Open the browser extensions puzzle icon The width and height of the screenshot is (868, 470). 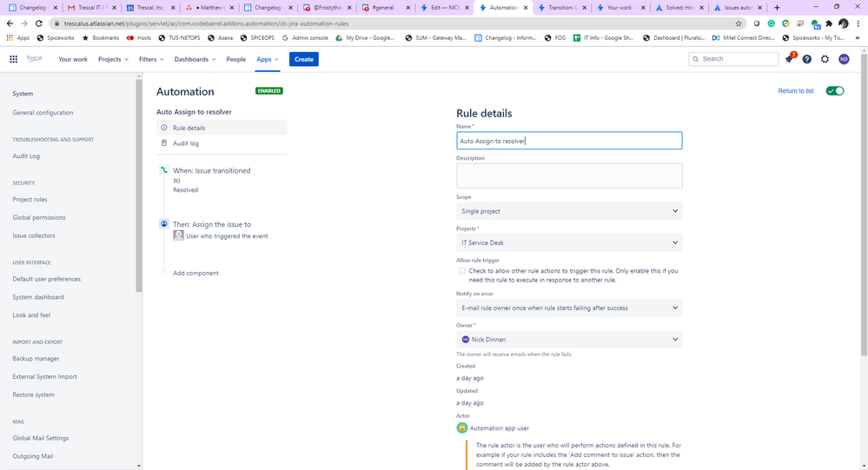(x=829, y=23)
